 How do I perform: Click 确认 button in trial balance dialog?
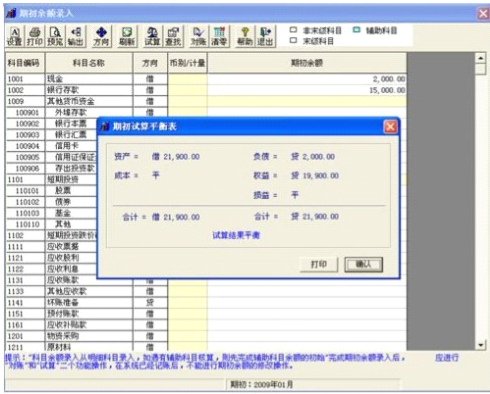click(363, 265)
